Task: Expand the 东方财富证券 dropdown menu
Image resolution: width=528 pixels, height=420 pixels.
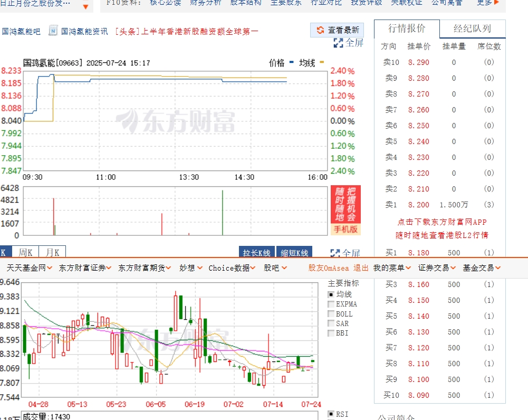Action: pos(85,268)
